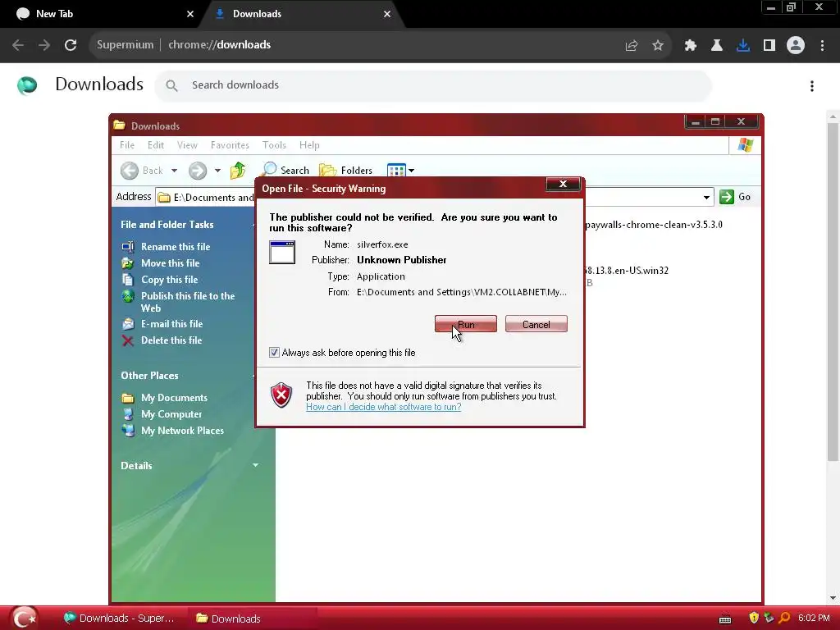Click the browser back arrow

click(18, 45)
